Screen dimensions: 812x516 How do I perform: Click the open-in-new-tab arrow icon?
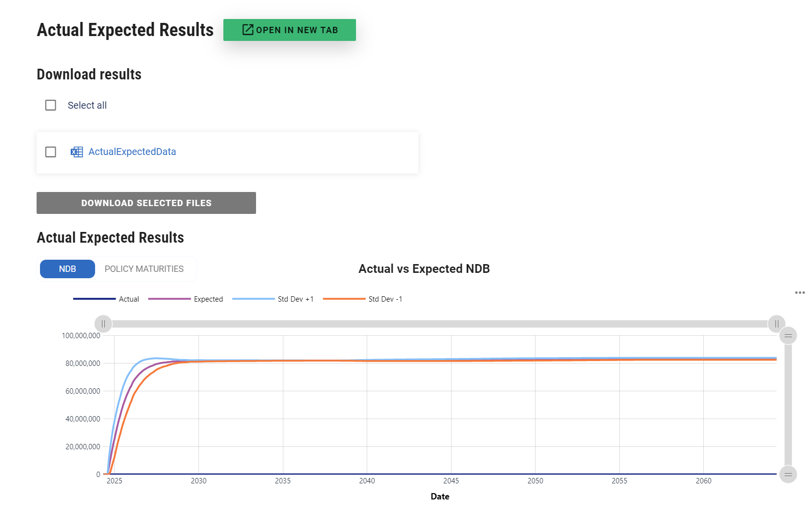[248, 30]
